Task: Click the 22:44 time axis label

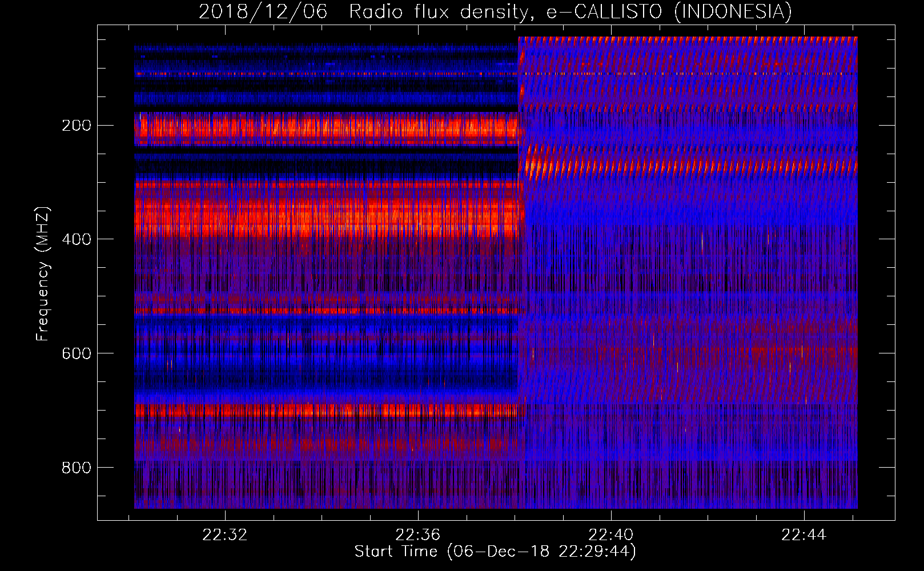Action: click(804, 534)
